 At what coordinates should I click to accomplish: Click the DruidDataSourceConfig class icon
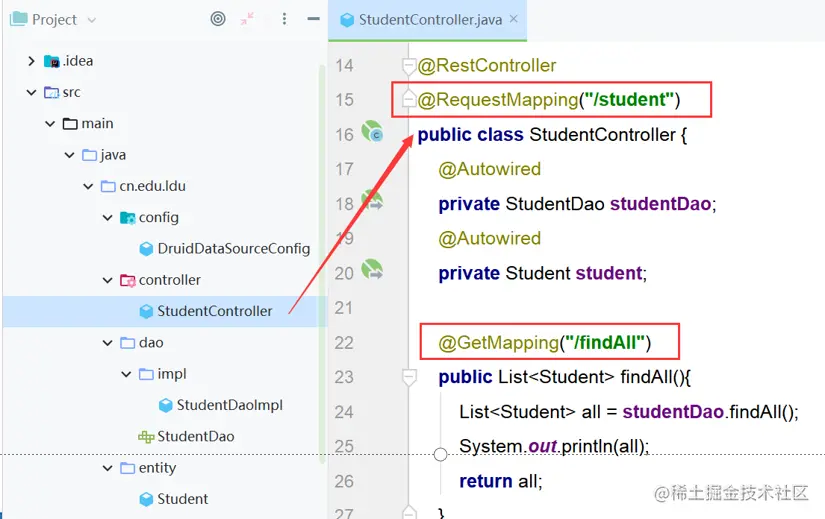[146, 249]
